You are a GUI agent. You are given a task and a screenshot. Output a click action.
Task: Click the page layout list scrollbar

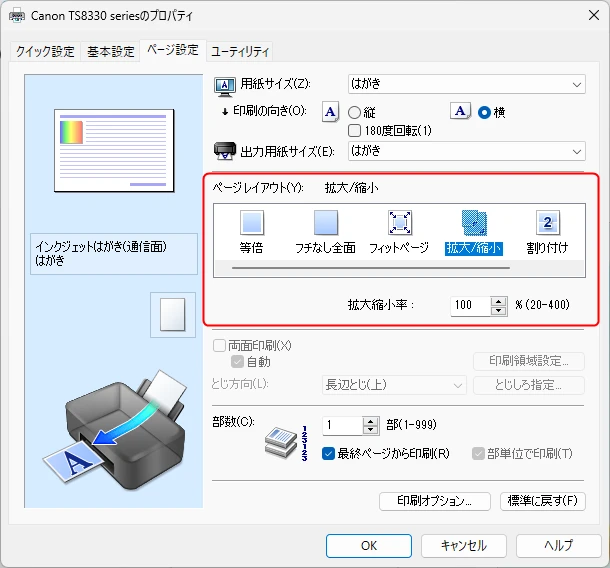pos(371,268)
